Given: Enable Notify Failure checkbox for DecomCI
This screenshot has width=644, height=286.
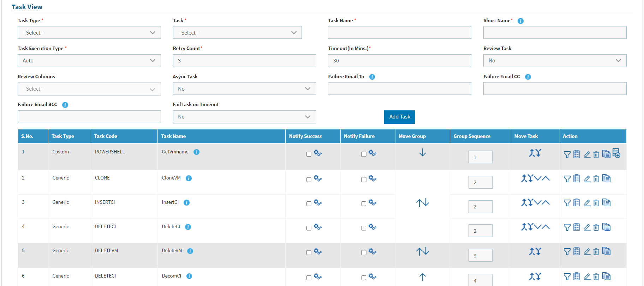Looking at the screenshot, I should click(x=364, y=278).
